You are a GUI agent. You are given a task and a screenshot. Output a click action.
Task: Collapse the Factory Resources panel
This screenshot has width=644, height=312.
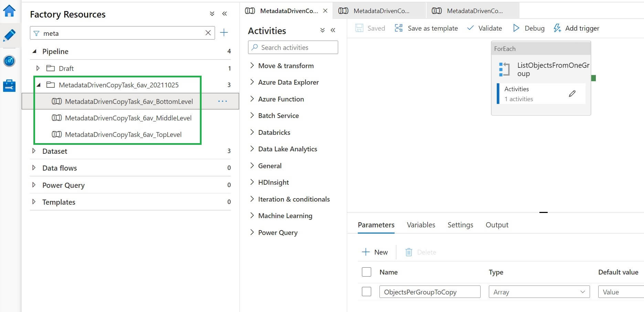225,14
